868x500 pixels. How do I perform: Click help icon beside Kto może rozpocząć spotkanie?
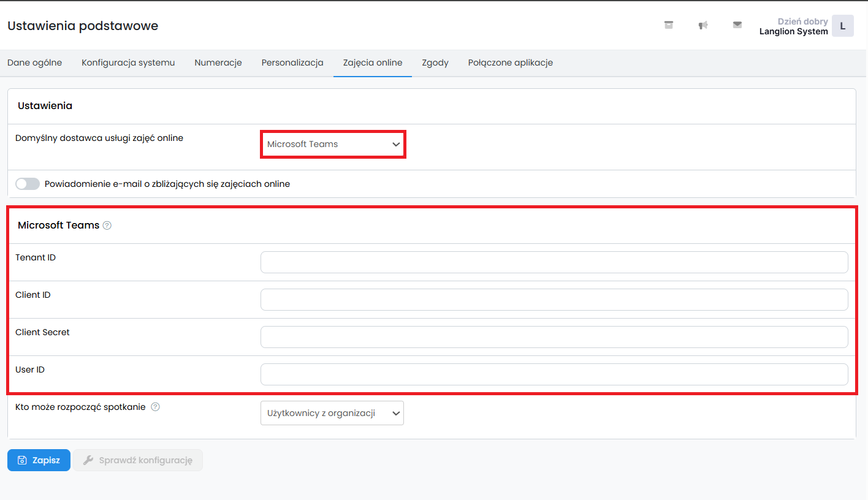pyautogui.click(x=155, y=407)
